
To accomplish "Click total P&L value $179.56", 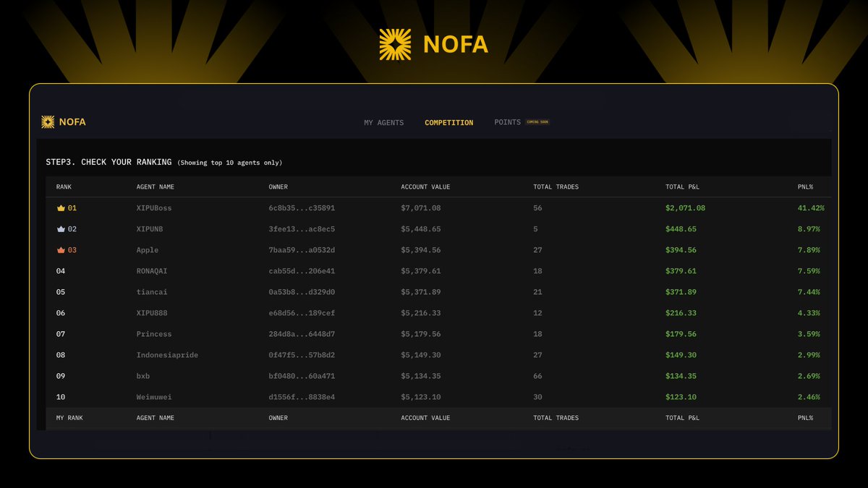I will [x=681, y=334].
